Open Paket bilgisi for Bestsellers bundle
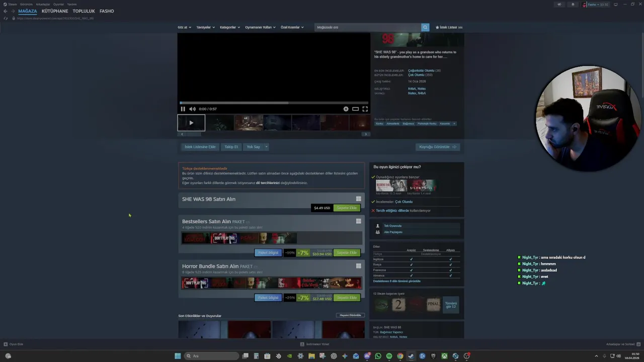The image size is (644, 362). click(268, 252)
